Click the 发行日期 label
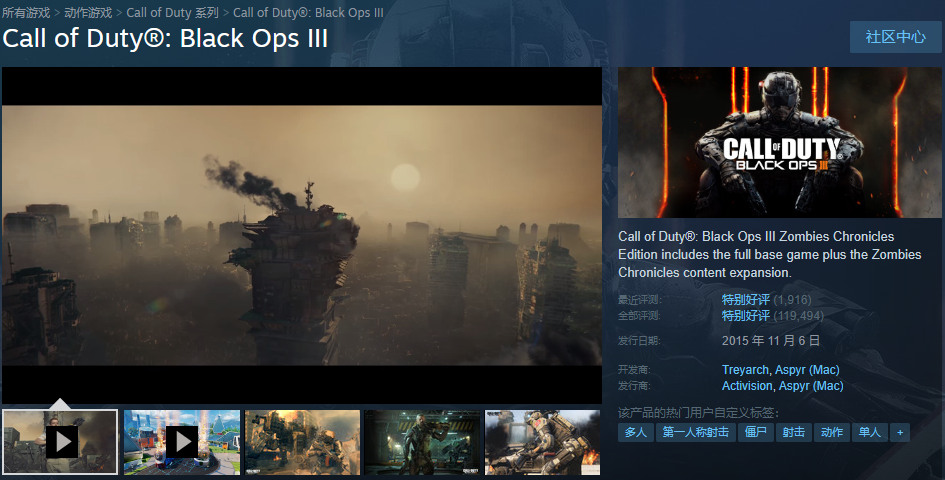The height and width of the screenshot is (480, 945). pyautogui.click(x=639, y=341)
